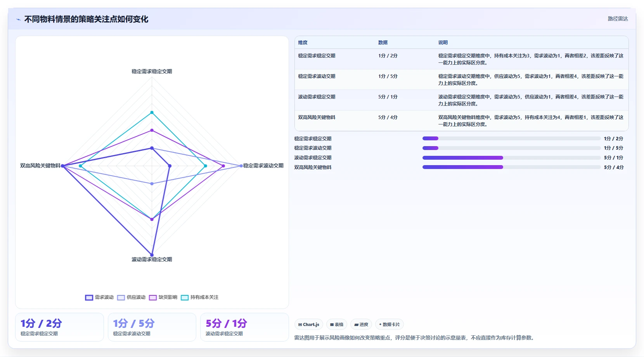Click the 双高风险关键物料 progress bar
644x357 pixels.
pos(511,167)
